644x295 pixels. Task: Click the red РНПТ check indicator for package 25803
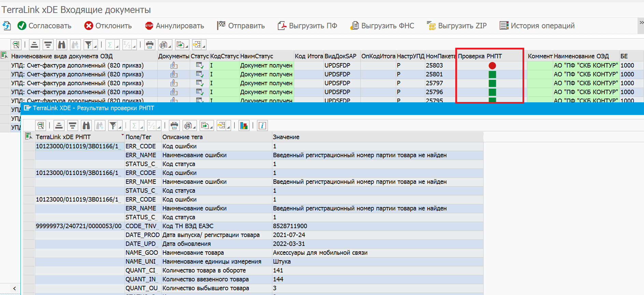tap(492, 65)
